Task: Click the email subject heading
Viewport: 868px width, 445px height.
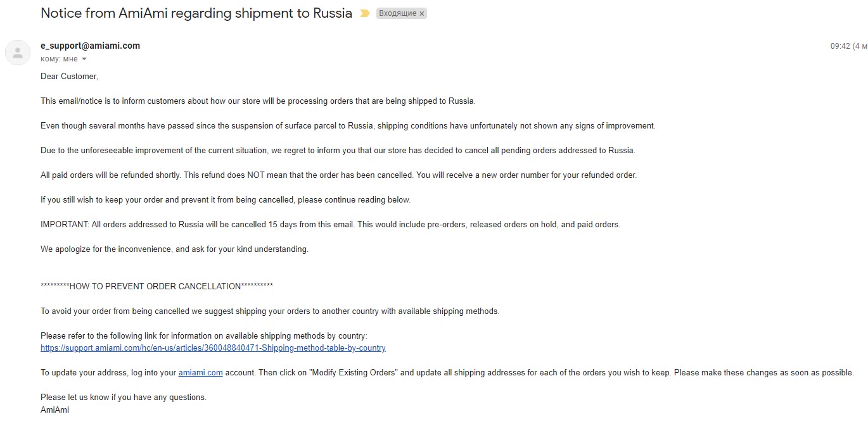Action: click(x=196, y=13)
